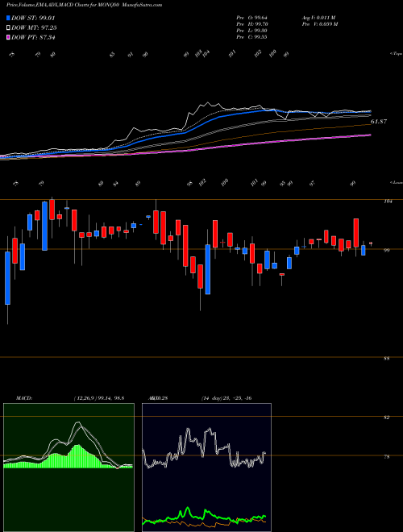
Task: Click the '61.87' moving average label
Action: pyautogui.click(x=379, y=122)
